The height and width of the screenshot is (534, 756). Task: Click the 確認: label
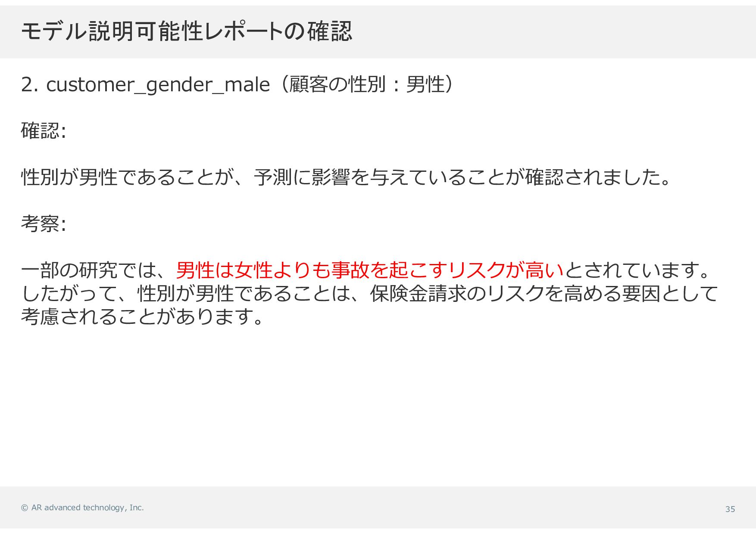[44, 131]
